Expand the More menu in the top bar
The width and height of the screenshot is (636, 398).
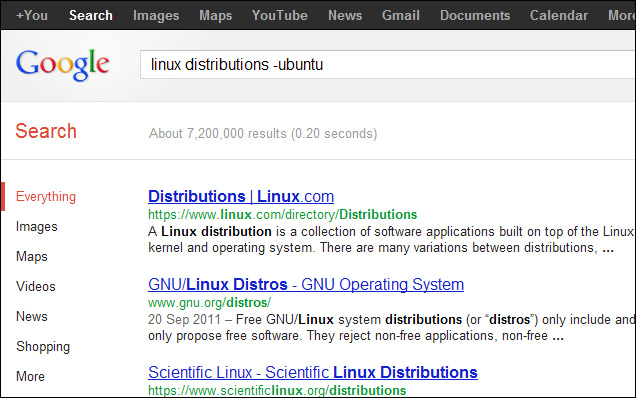click(621, 15)
